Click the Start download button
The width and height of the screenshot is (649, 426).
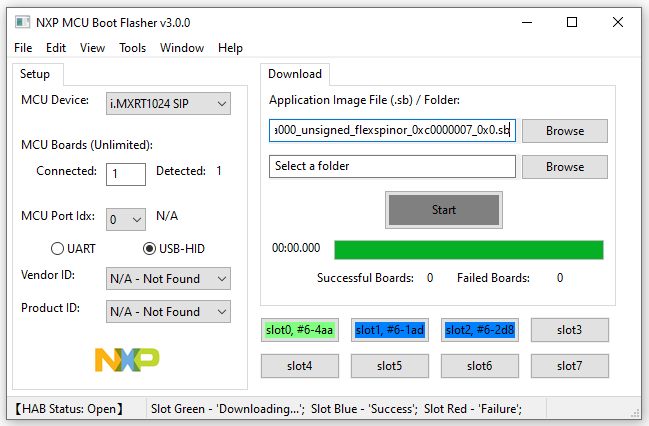(444, 210)
